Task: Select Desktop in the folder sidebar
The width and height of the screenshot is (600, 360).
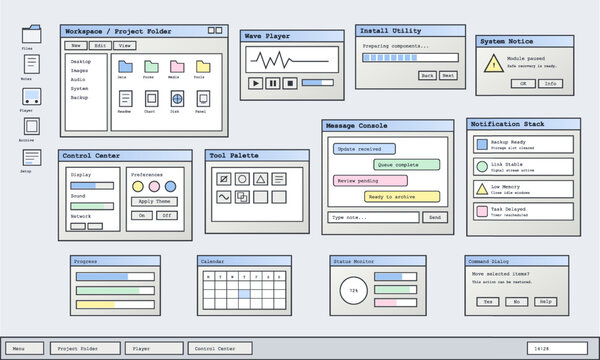Action: (81, 62)
